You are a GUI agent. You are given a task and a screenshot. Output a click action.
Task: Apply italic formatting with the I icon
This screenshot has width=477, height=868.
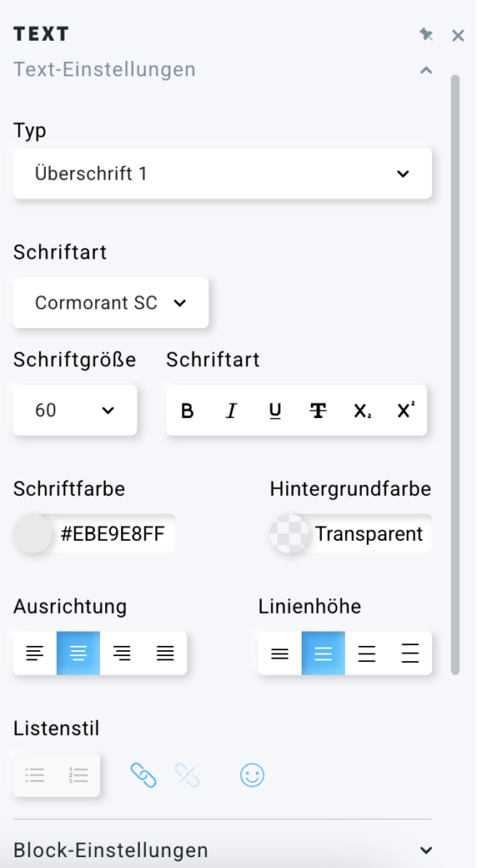click(x=231, y=410)
